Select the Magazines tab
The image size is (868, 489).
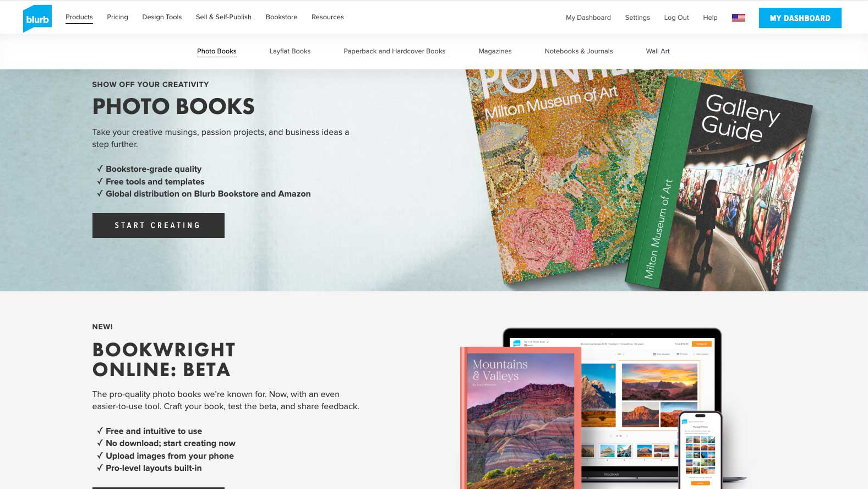[495, 51]
